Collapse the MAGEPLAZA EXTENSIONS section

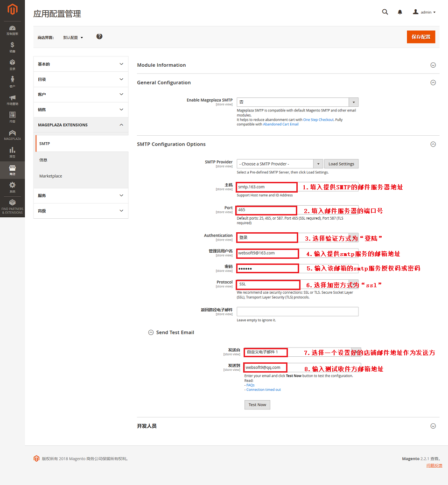click(81, 125)
